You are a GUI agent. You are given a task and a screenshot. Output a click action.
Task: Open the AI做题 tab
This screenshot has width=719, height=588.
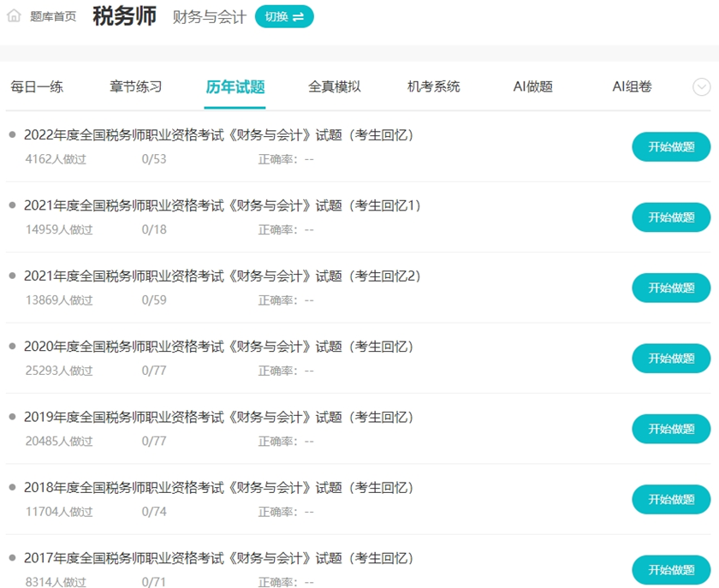(532, 86)
